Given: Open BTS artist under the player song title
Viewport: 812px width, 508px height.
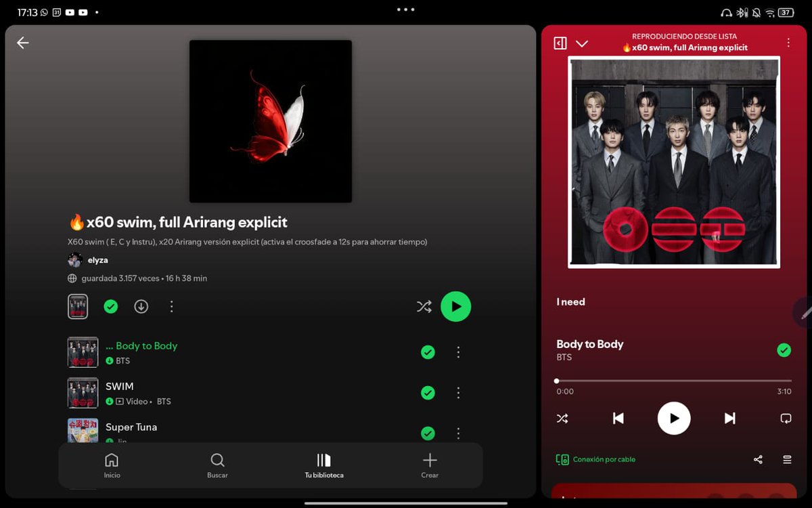Looking at the screenshot, I should point(564,357).
